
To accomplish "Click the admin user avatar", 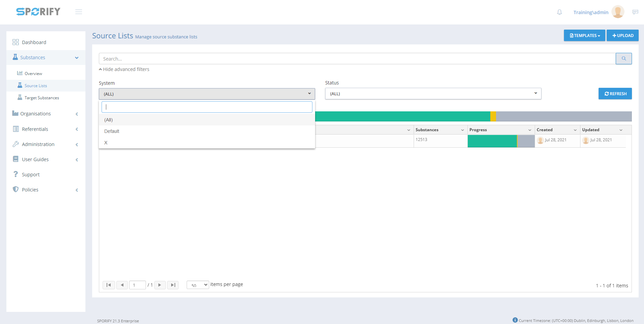I will [x=618, y=12].
